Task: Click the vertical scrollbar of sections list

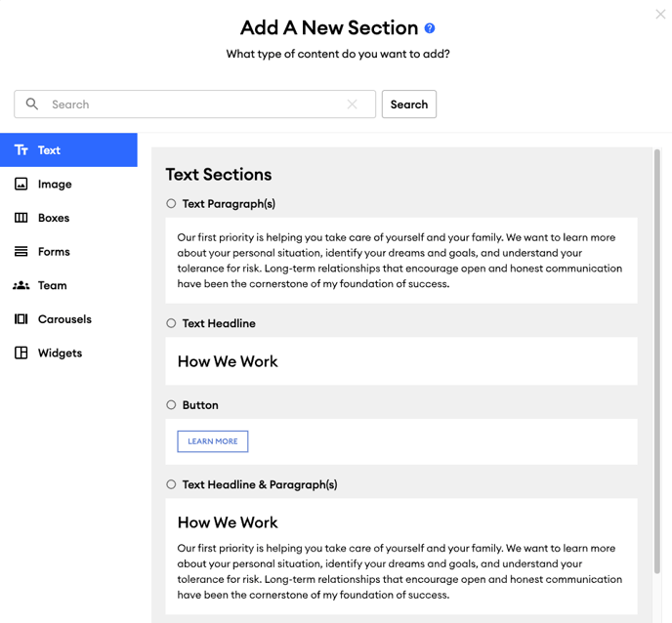Action: coord(657,361)
